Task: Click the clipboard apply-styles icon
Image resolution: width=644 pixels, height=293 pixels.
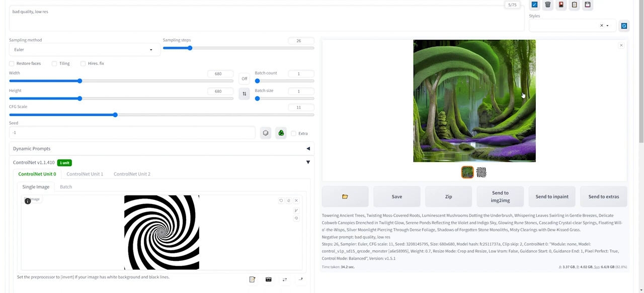Action: click(575, 5)
